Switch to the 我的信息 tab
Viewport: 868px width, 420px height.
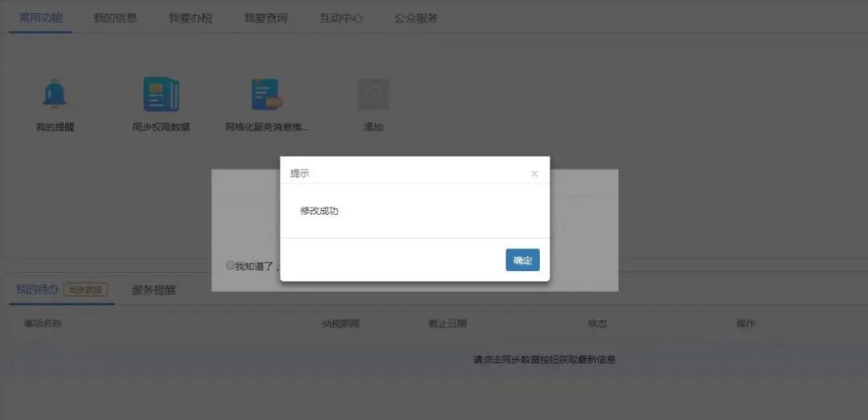(115, 18)
